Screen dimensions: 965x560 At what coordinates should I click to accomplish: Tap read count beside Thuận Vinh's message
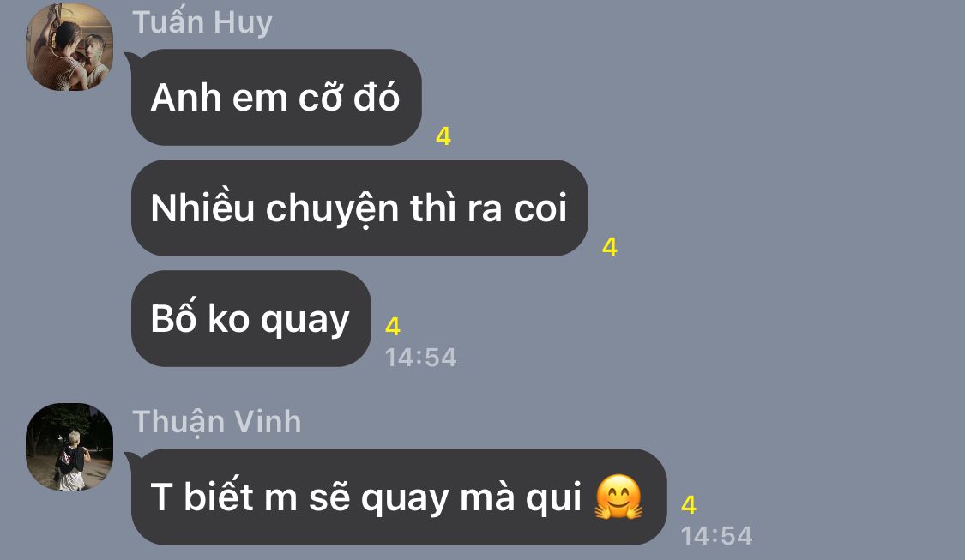point(689,504)
